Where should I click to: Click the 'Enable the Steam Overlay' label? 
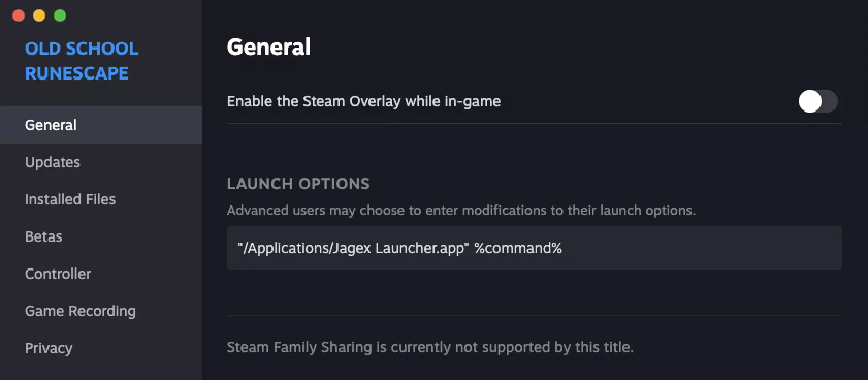364,101
